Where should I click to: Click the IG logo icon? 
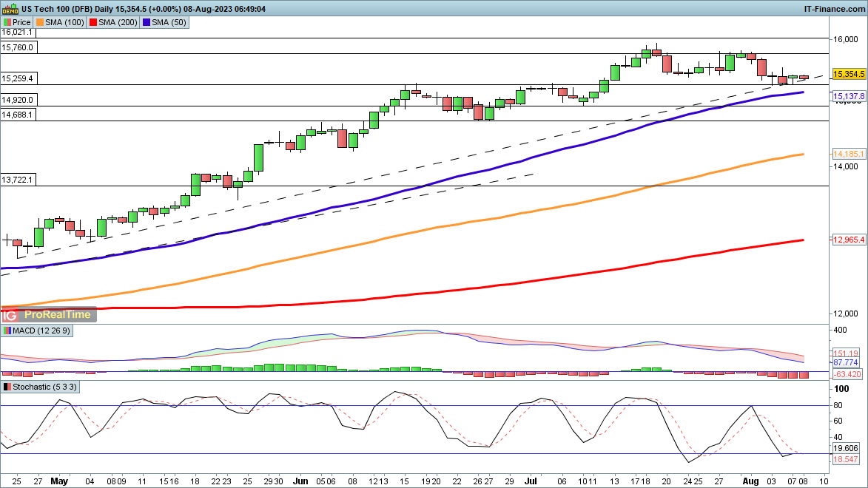[x=10, y=315]
